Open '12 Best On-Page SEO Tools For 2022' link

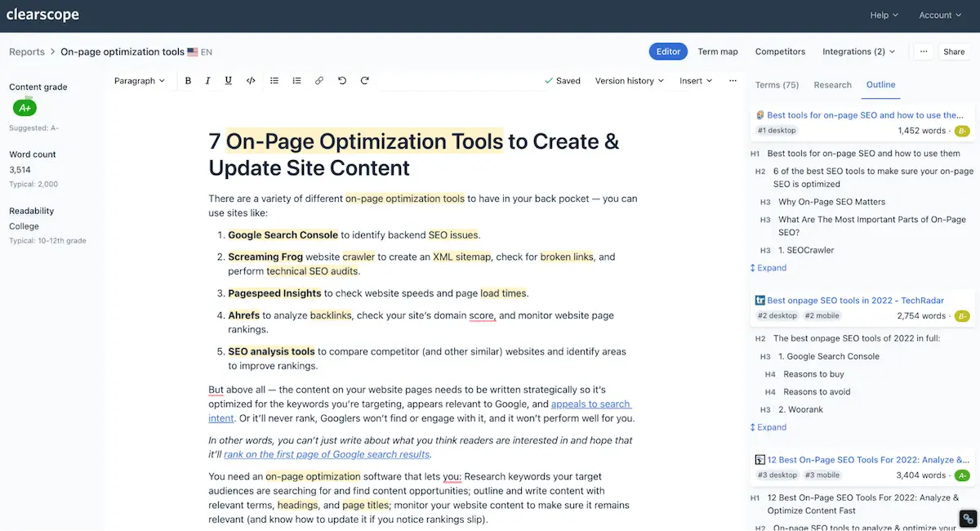tap(868, 460)
